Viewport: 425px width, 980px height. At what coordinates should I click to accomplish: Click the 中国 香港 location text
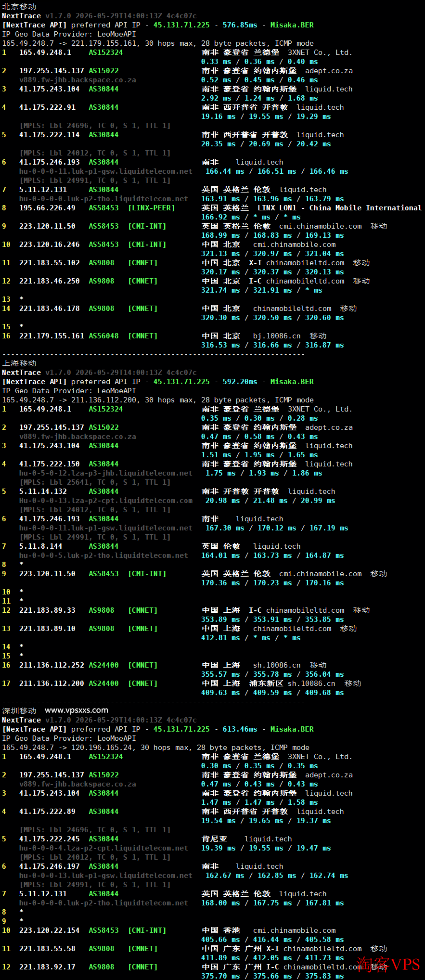(x=220, y=930)
